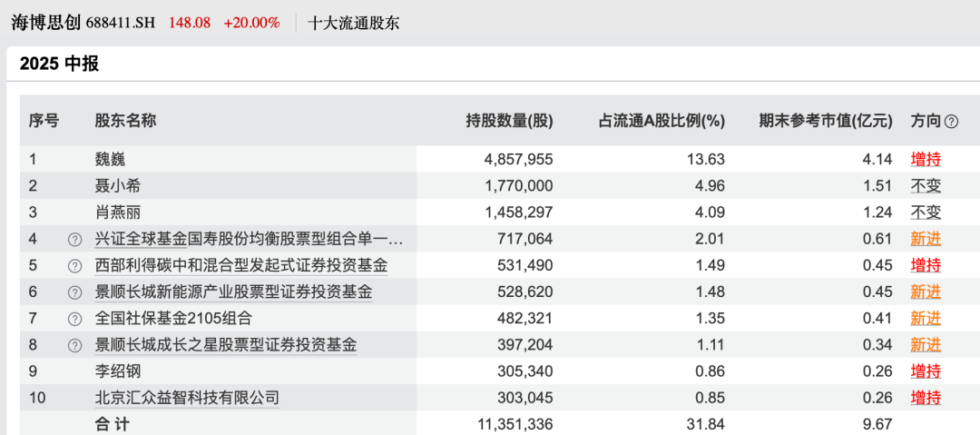Click question-mark icon in row 7

74,319
